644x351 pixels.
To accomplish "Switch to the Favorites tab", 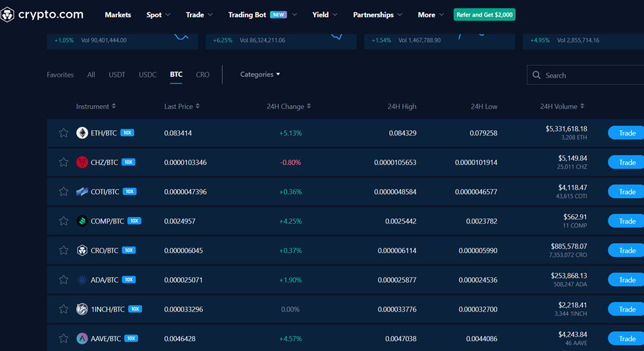I will coord(60,75).
